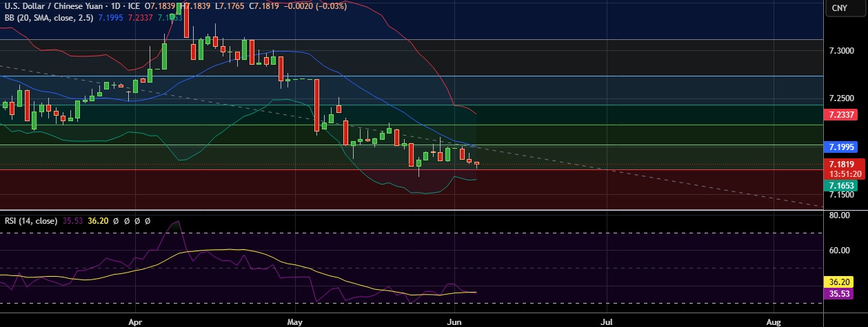Click the 80.00 RSI axis label
868x327 pixels.
(839, 215)
